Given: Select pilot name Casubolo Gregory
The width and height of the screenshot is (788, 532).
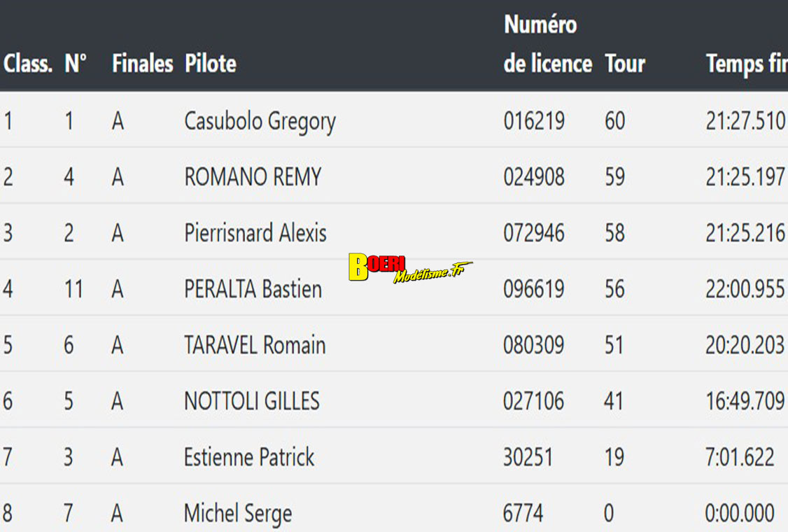Looking at the screenshot, I should point(260,121).
